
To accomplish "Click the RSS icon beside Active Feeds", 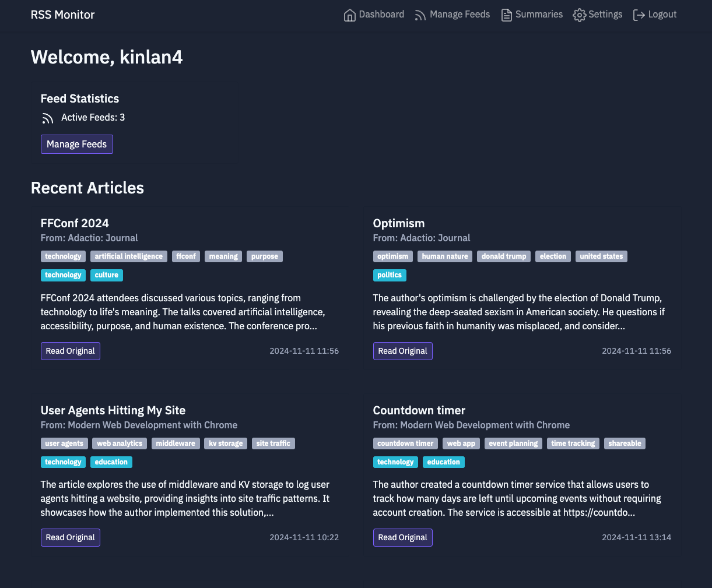I will click(x=48, y=118).
